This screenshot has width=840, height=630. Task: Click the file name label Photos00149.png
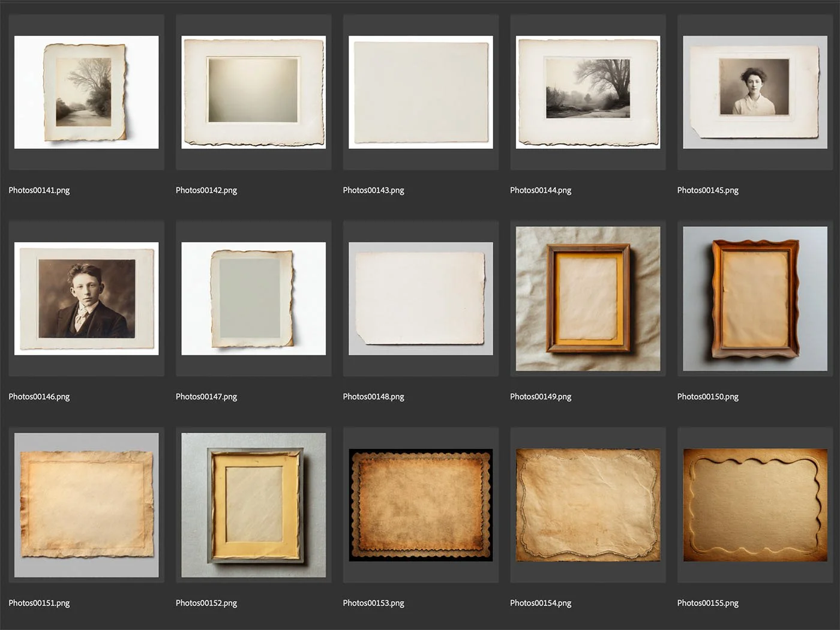point(541,397)
